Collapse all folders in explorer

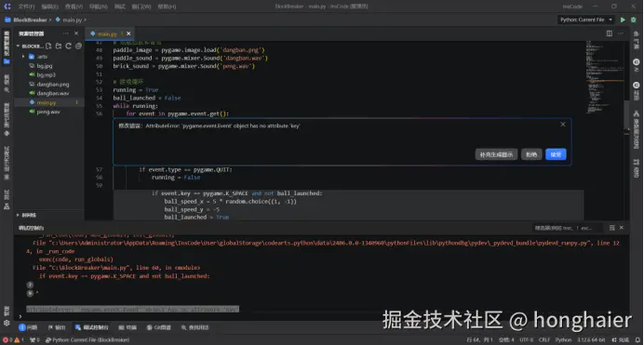[78, 46]
